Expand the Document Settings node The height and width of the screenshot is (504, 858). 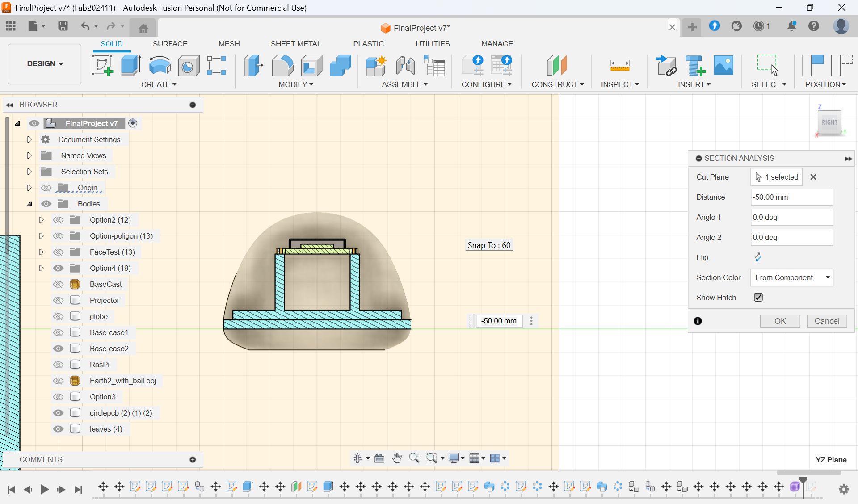tap(29, 139)
